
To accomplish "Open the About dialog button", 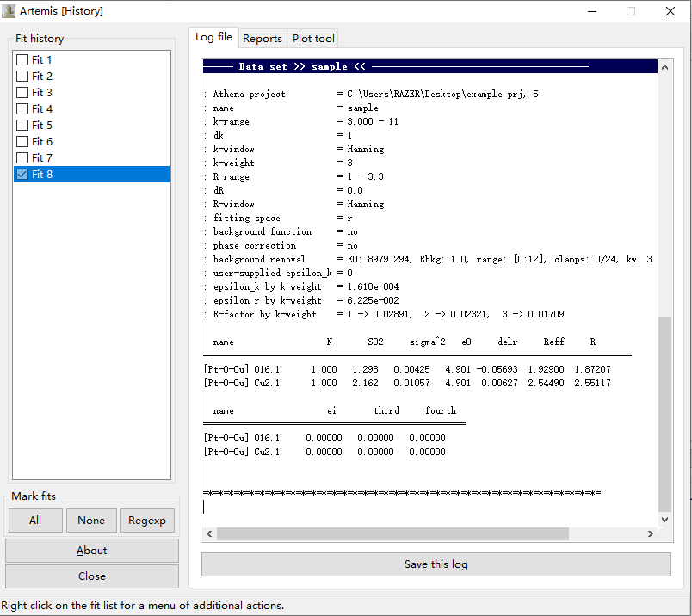I will (x=92, y=551).
